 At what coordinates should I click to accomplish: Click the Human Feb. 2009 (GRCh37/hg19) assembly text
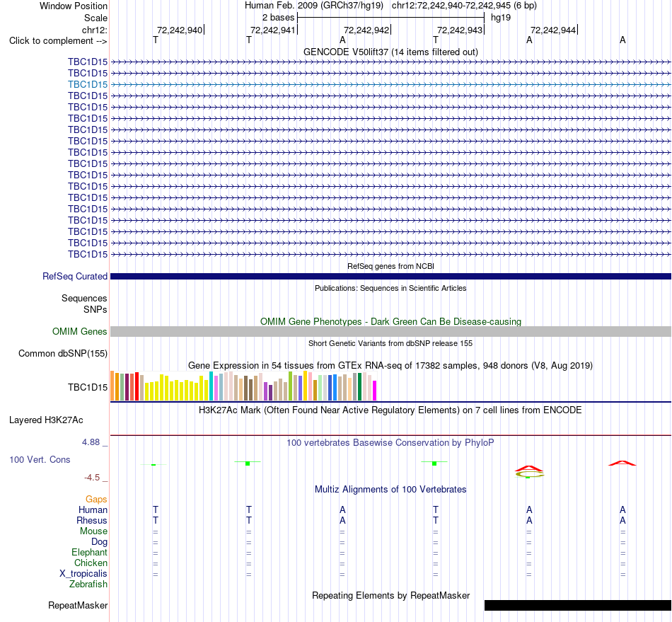(313, 6)
